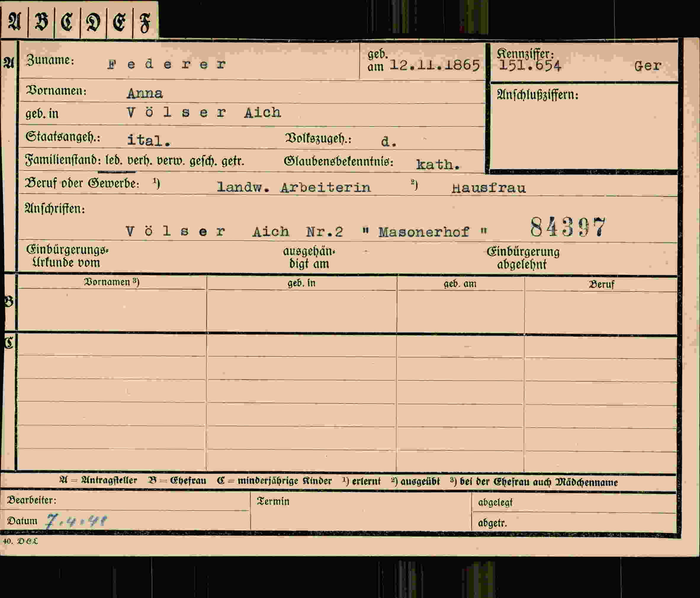Click the 'Zuname:' label

point(50,60)
